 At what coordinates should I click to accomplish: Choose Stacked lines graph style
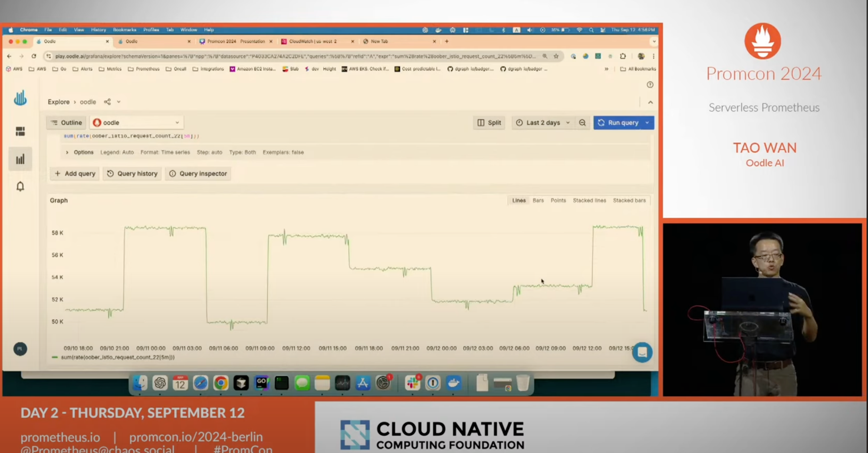pos(589,200)
